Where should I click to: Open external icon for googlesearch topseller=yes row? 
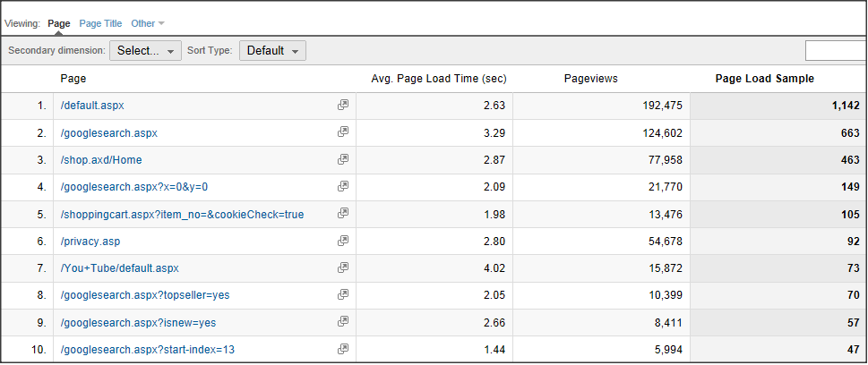coord(342,294)
